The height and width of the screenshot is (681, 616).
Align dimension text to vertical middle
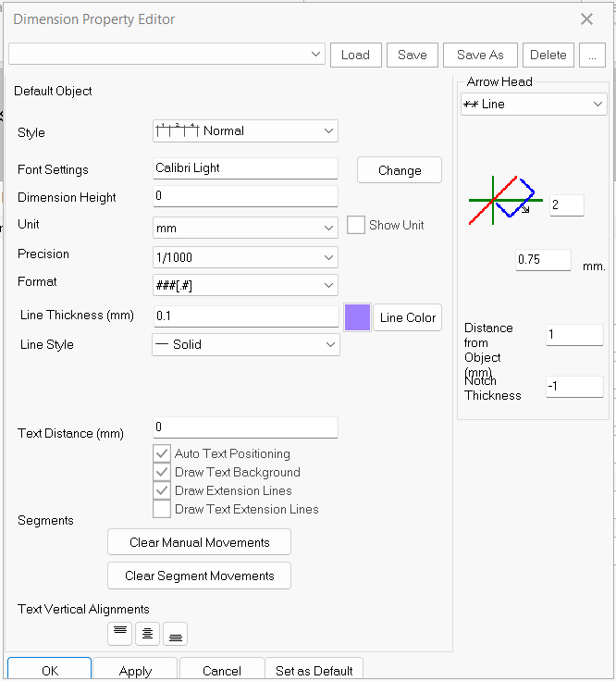click(x=148, y=634)
